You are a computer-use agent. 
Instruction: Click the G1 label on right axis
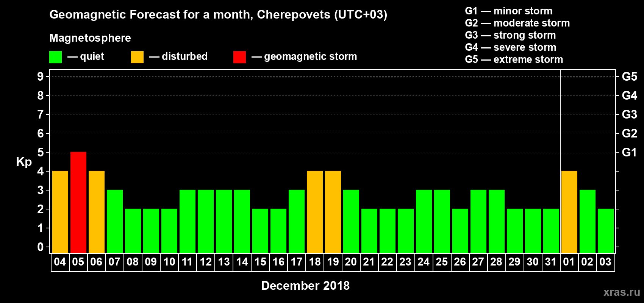(629, 152)
